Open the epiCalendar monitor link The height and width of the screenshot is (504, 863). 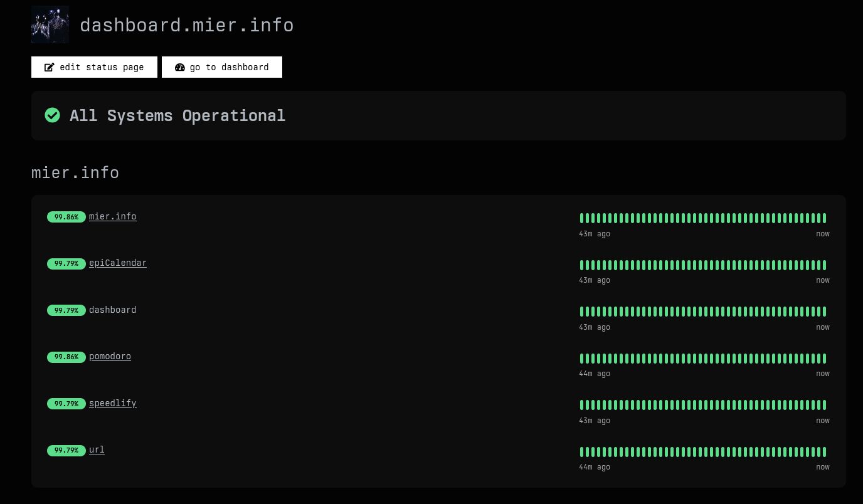tap(117, 263)
